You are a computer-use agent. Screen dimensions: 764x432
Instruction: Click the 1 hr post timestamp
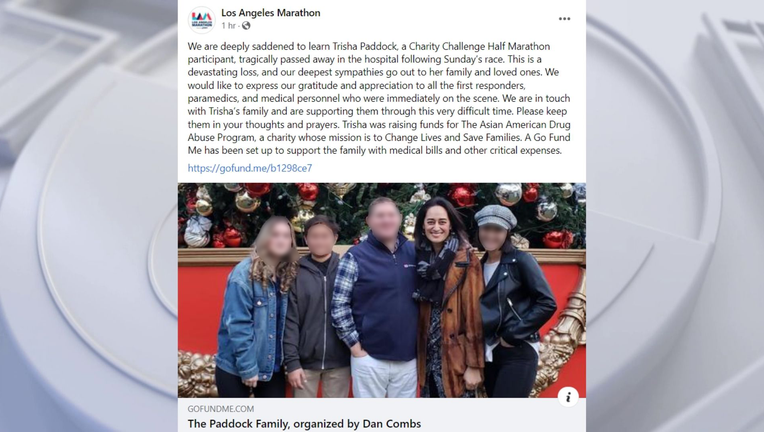(229, 26)
